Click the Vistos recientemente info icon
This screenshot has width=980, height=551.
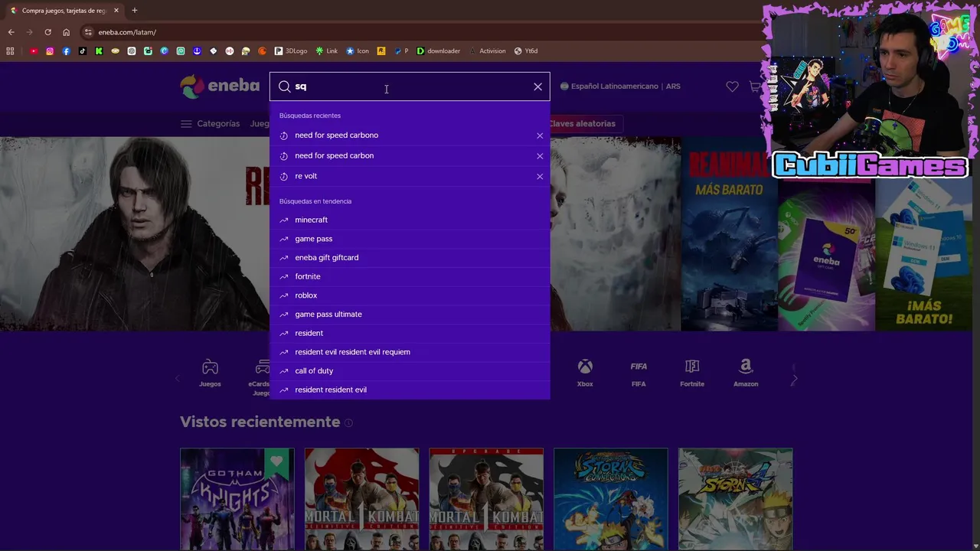point(348,422)
